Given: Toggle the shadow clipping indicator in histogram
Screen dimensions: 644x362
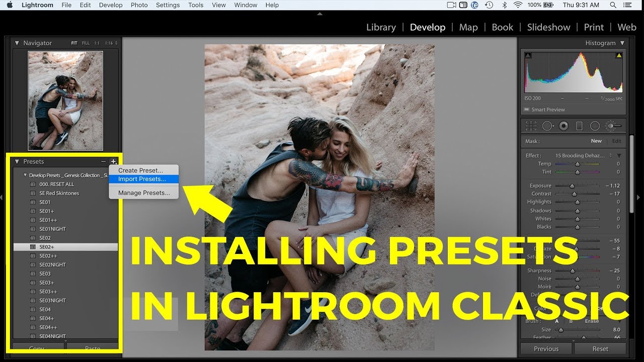Looking at the screenshot, I should [528, 55].
